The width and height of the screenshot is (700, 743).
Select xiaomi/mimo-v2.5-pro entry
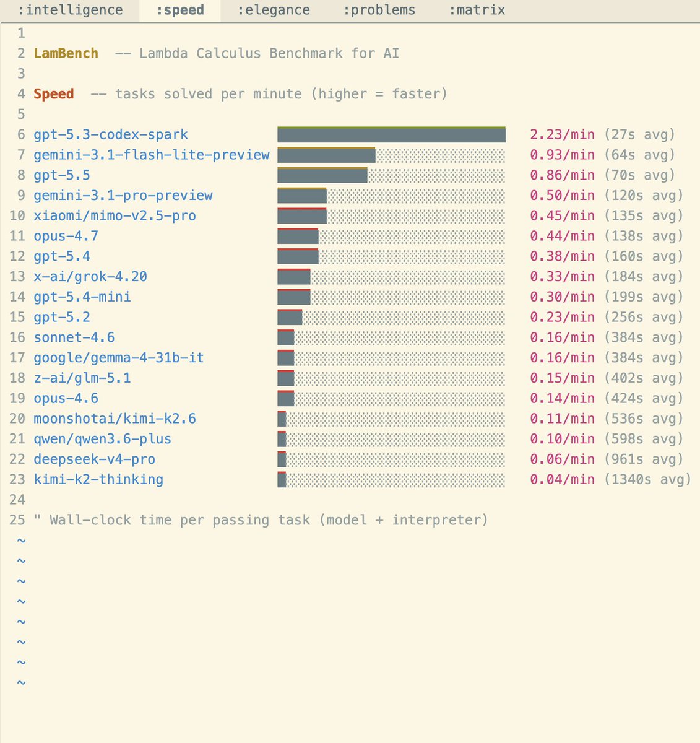[x=115, y=216]
